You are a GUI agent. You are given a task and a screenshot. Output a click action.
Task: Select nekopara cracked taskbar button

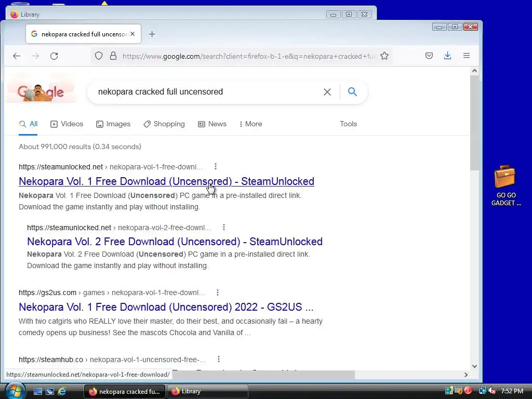pos(124,391)
